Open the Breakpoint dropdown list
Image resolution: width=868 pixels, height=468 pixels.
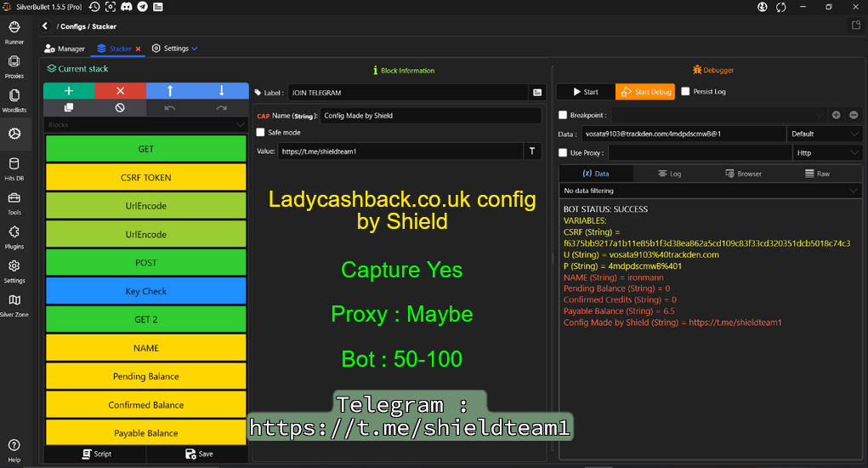[718, 115]
